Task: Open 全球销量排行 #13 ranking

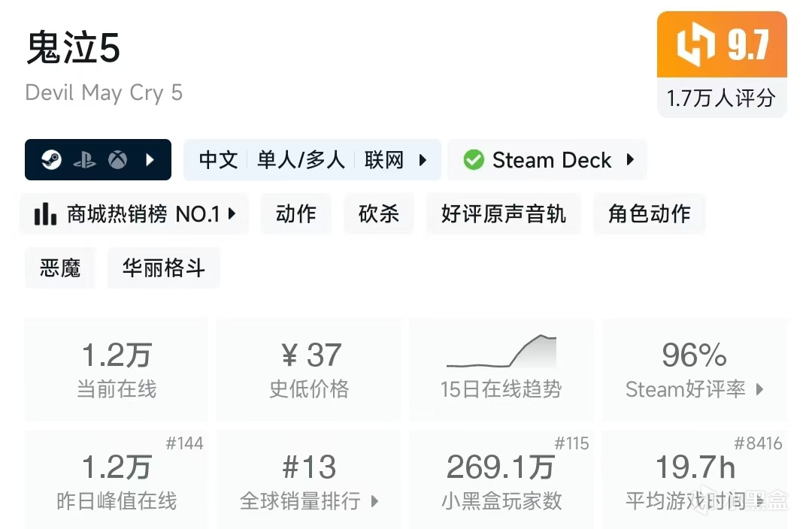Action: 309,479
